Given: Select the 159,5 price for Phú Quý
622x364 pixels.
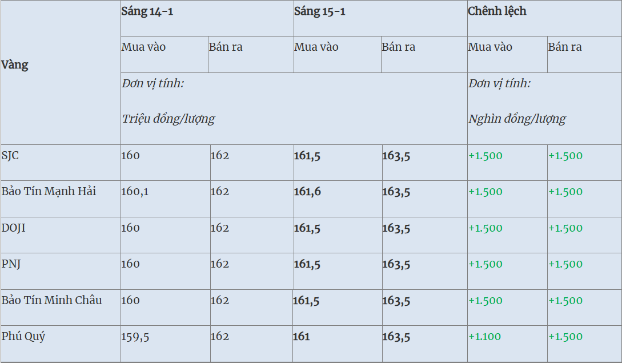Looking at the screenshot, I should (x=135, y=337).
